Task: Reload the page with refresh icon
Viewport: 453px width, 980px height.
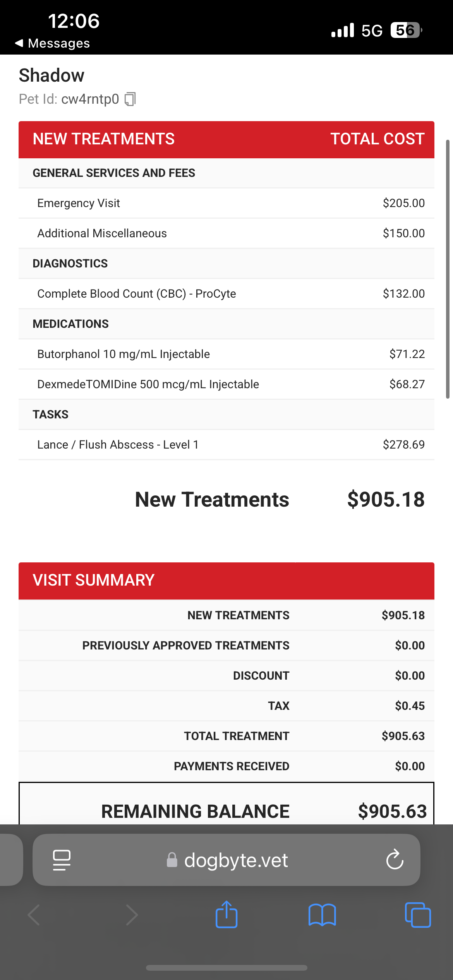Action: click(395, 860)
